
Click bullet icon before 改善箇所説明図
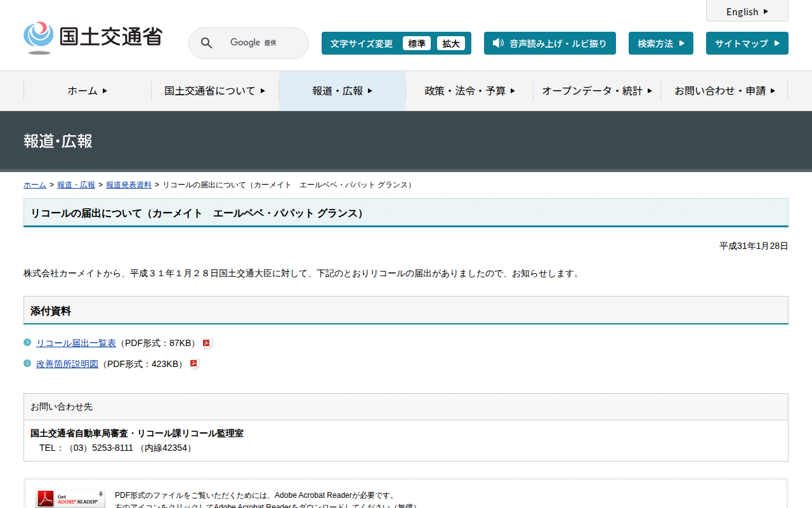click(27, 364)
